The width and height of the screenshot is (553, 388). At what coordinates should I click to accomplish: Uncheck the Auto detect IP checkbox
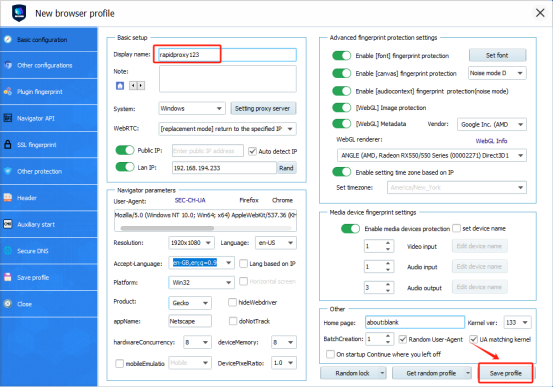(252, 151)
